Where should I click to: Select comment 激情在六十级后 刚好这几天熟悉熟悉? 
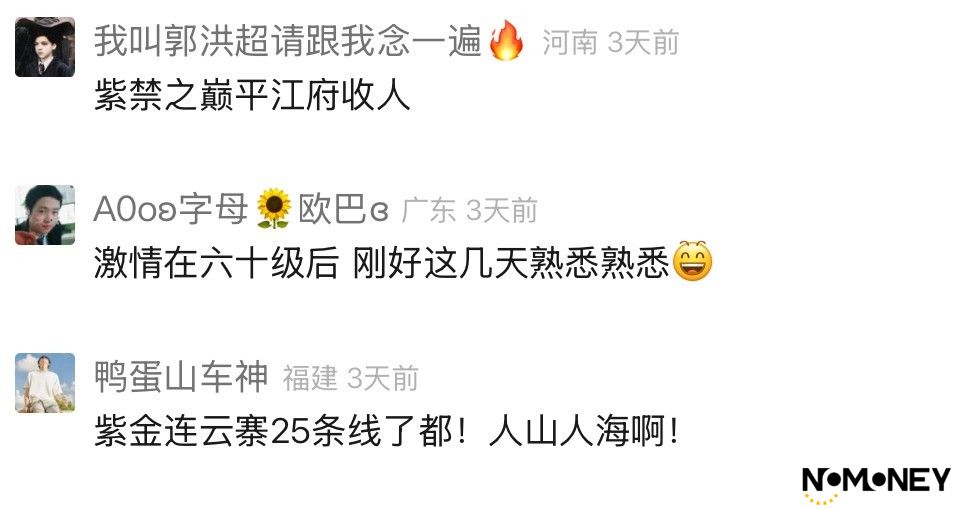point(382,262)
